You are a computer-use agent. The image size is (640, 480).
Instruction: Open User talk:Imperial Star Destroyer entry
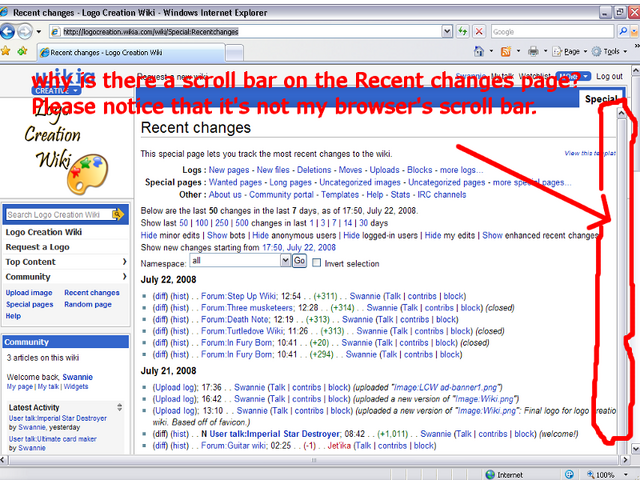coord(274,434)
